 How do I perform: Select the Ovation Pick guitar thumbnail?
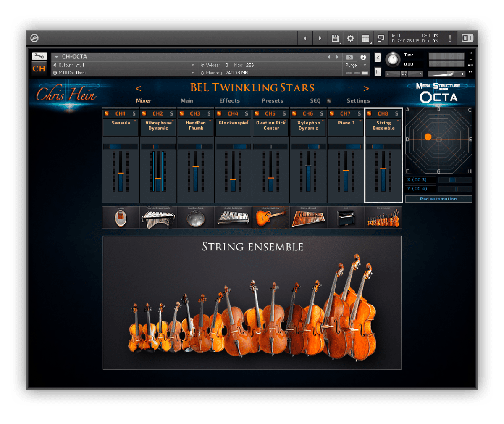tap(271, 218)
